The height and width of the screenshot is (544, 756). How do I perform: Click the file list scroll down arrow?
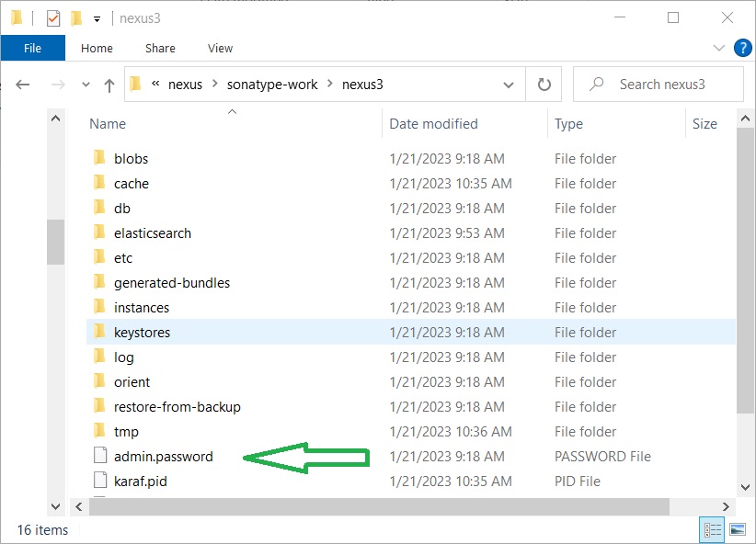point(745,487)
